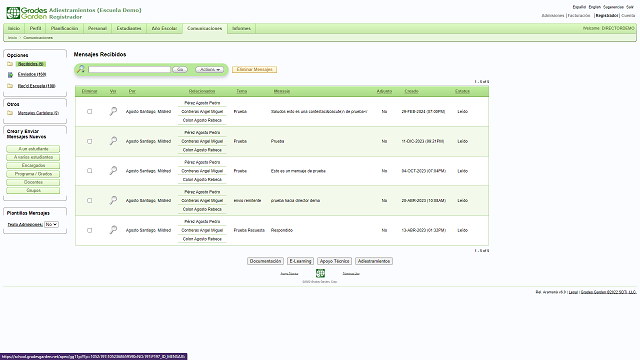Viewport: 640px width, 360px height.
Task: Check the 28-FEB-2024 message delete checkbox
Action: (89, 111)
